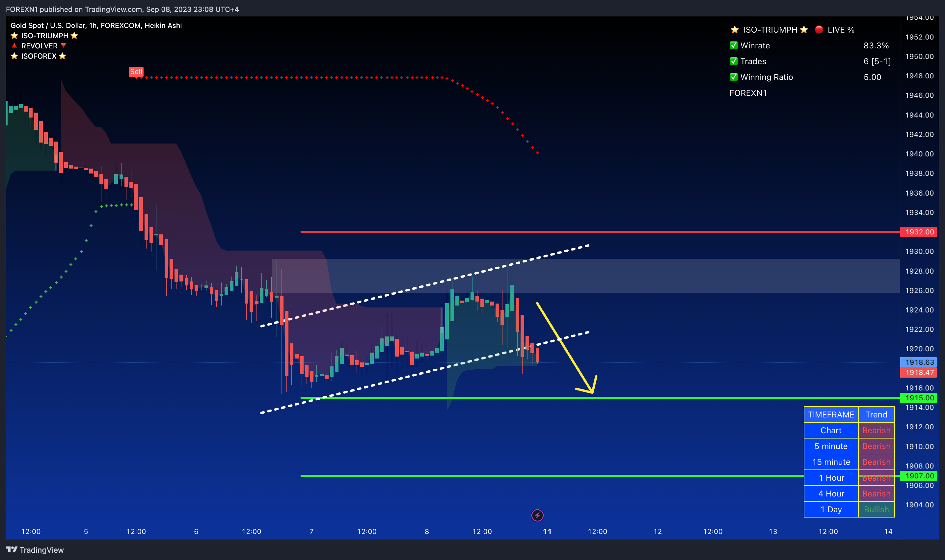
Task: Click the REVOLVER indicator legend entry
Action: (x=39, y=46)
